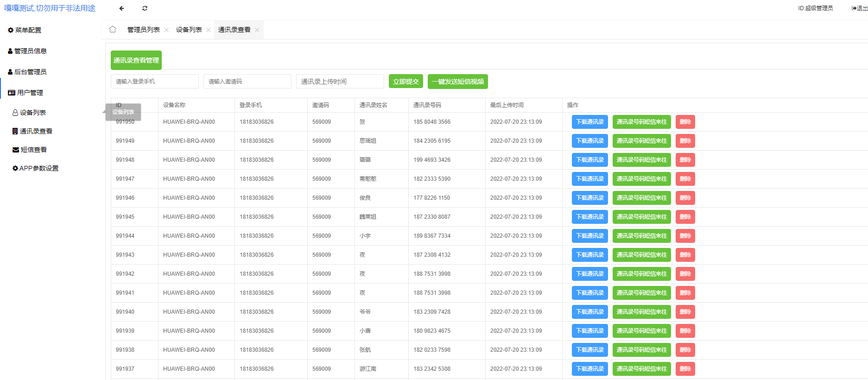Switch to the 设备列表 tab
Viewport: 868px width, 380px height.
pos(189,30)
